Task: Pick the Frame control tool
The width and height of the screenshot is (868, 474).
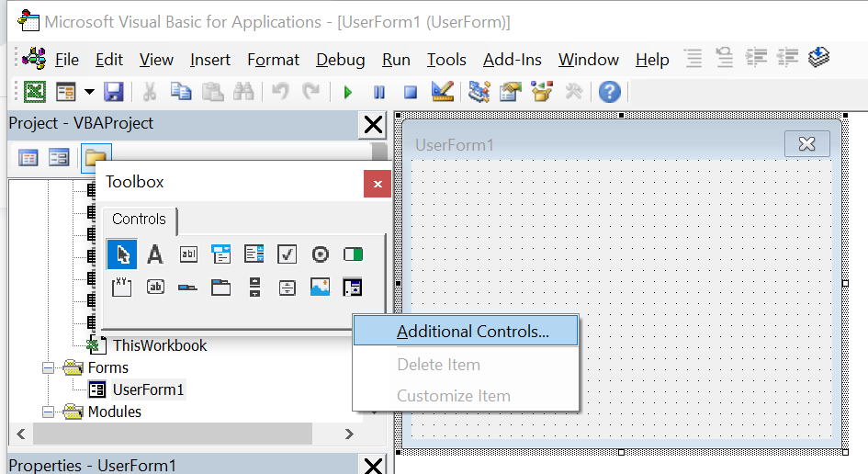Action: pos(122,288)
